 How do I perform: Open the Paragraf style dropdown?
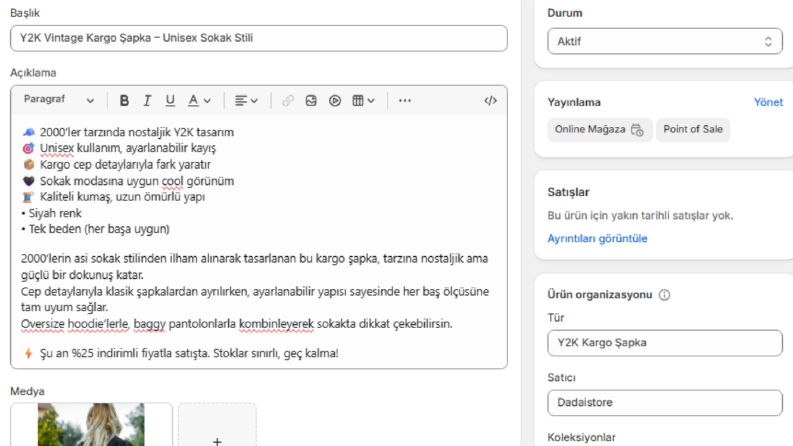tap(59, 100)
